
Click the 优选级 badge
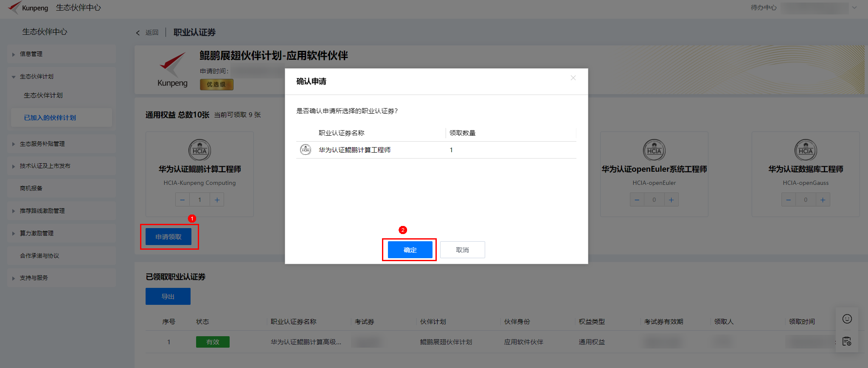[216, 84]
